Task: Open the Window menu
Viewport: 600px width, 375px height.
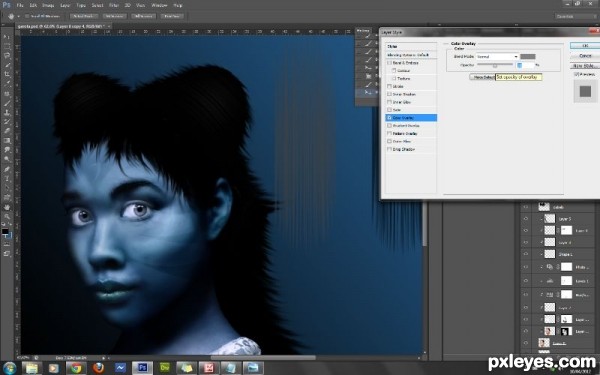Action: (x=159, y=5)
